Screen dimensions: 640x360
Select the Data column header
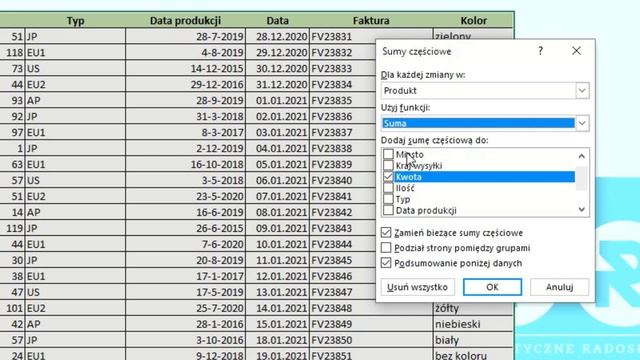[x=278, y=20]
